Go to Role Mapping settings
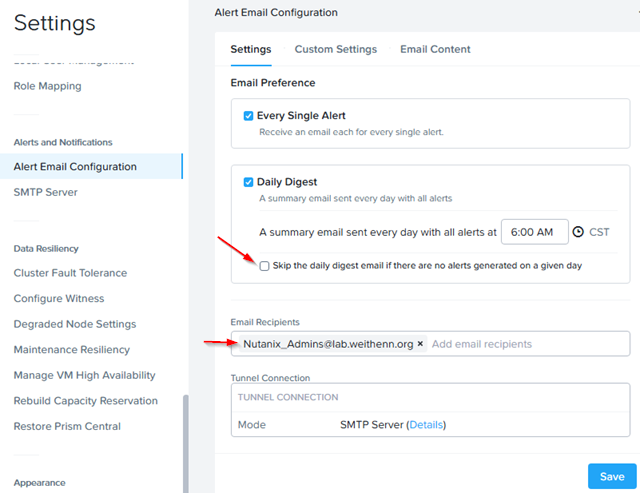This screenshot has height=493, width=640. (x=47, y=86)
